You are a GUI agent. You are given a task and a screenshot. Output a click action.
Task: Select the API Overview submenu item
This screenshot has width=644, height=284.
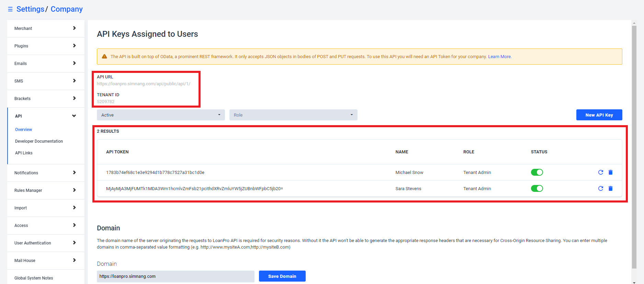23,130
